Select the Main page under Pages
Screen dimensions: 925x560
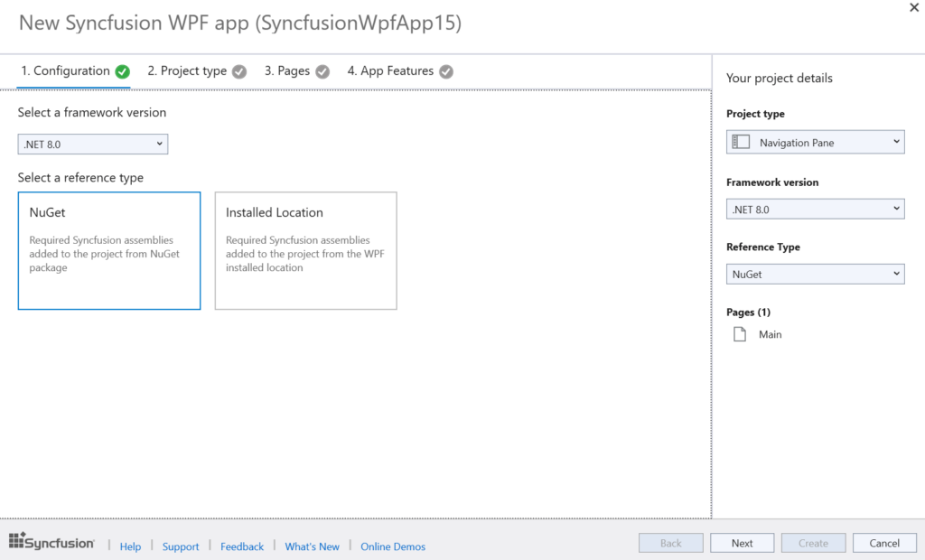[x=770, y=333]
